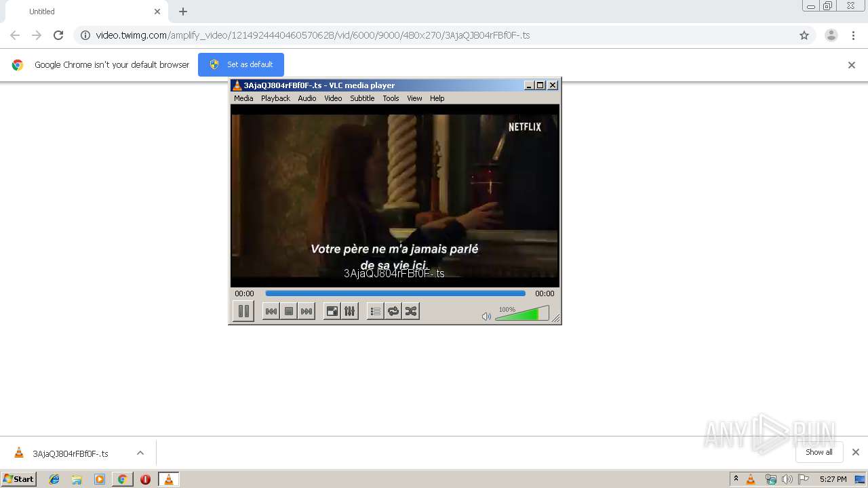Click the taskbar clock 5:27 PM
This screenshot has height=488, width=868.
pyautogui.click(x=833, y=479)
